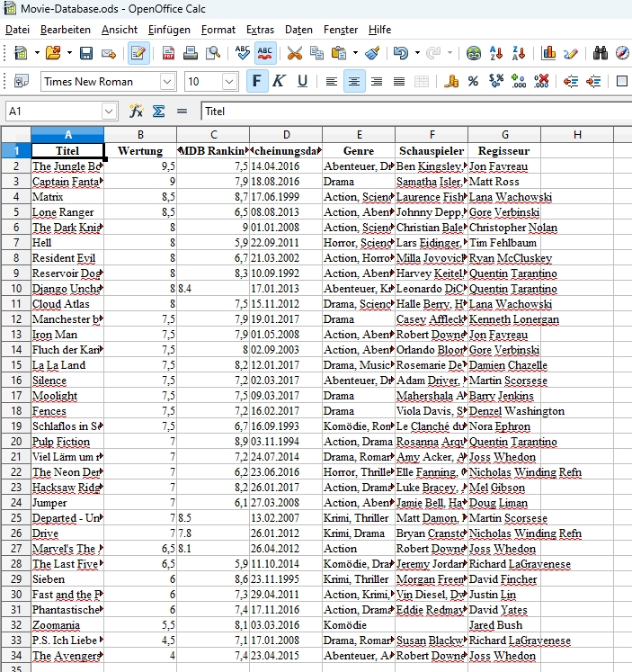632x672 pixels.
Task: Click the formula input line showing Titel
Action: 416,112
